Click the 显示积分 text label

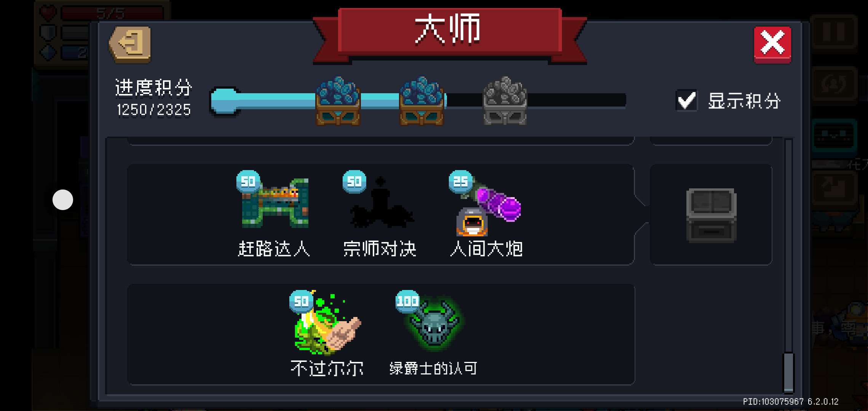pyautogui.click(x=744, y=101)
